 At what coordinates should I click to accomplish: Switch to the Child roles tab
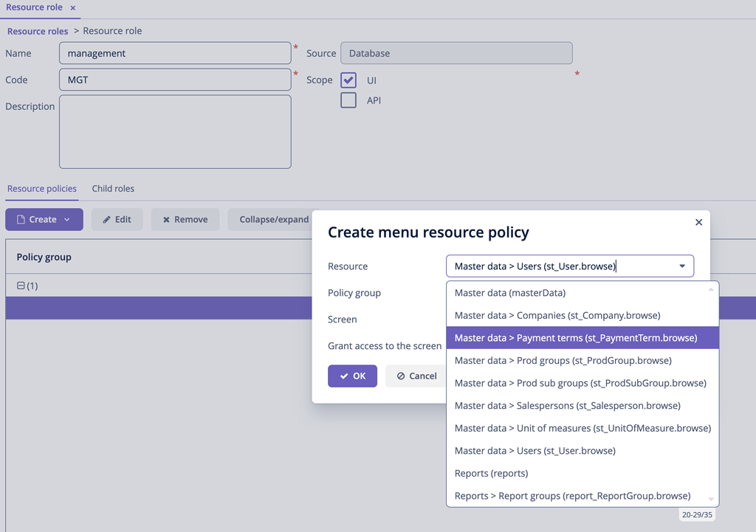pyautogui.click(x=113, y=188)
